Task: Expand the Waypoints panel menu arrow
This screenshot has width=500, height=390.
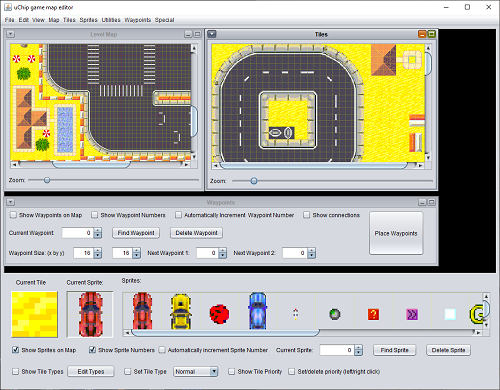Action: (x=10, y=202)
